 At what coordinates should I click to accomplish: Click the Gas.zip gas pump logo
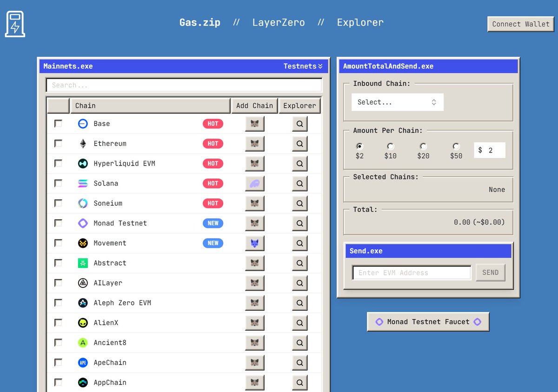coord(15,24)
